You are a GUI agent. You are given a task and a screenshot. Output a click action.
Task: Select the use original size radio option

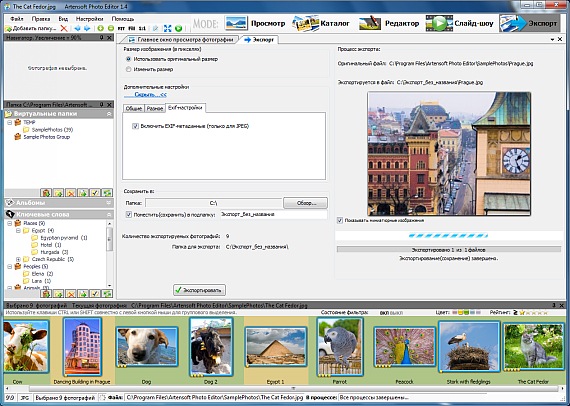(128, 59)
